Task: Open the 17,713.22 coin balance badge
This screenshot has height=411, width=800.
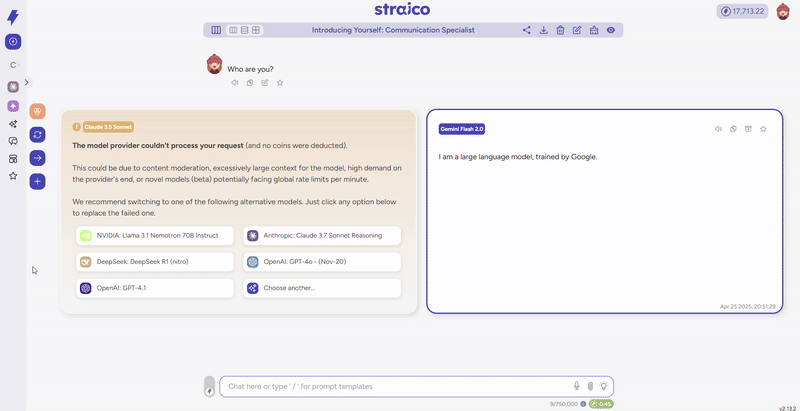Action: 742,11
